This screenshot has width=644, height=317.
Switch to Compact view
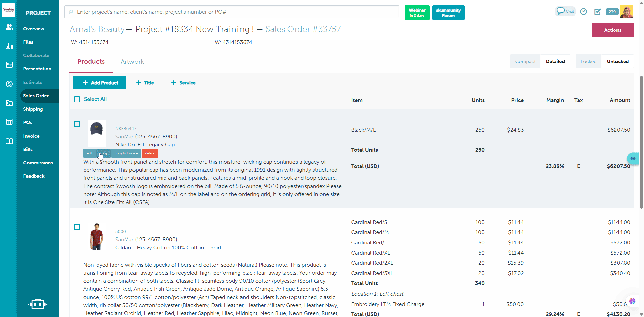pos(525,61)
